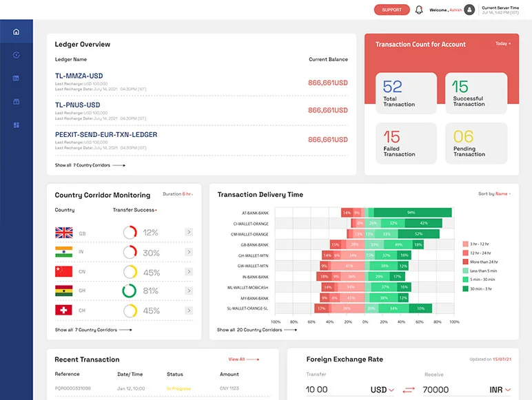532x400 pixels.
Task: Click the dollar transactions icon in sidebar
Action: [17, 55]
